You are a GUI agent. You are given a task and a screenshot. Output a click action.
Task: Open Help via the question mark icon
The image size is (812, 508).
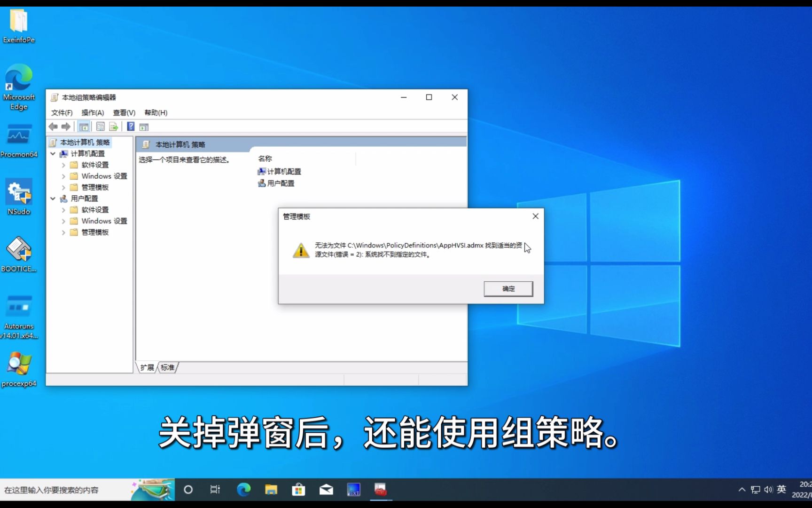(x=131, y=127)
